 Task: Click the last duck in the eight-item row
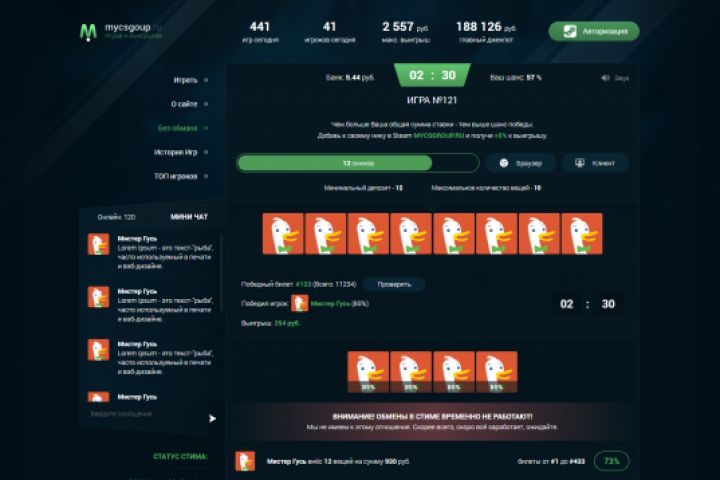point(582,234)
